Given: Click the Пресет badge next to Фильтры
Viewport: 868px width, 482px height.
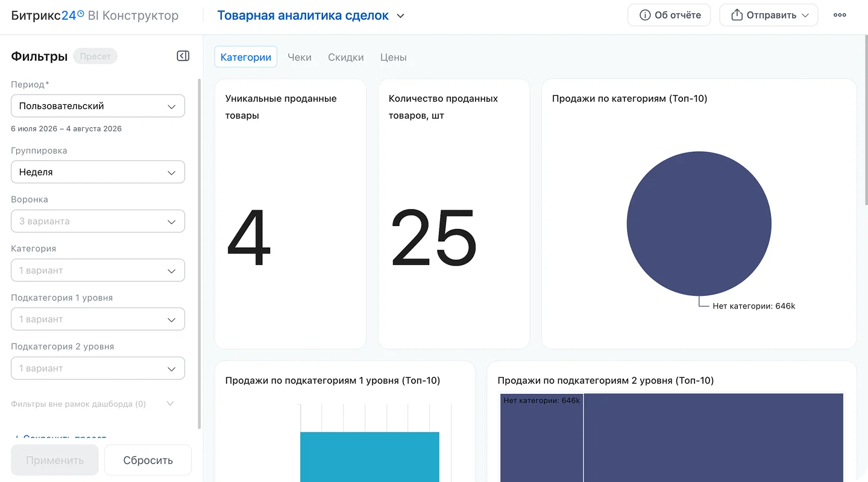Looking at the screenshot, I should (95, 56).
